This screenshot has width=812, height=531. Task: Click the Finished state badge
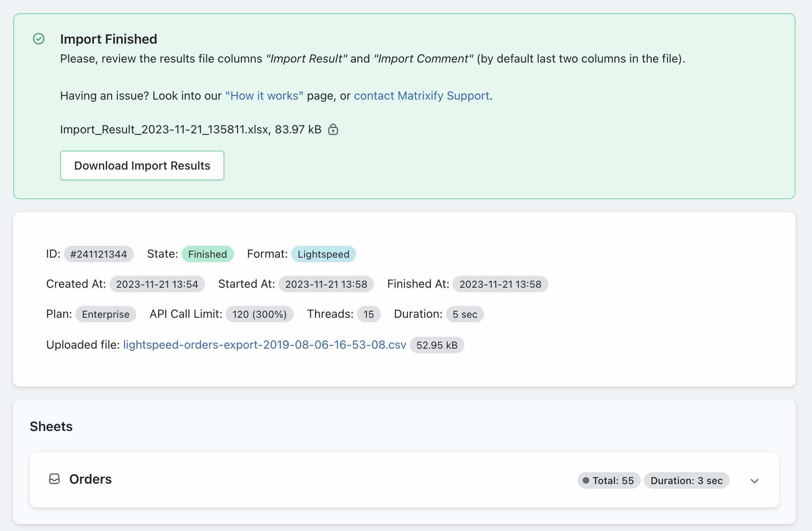(208, 254)
